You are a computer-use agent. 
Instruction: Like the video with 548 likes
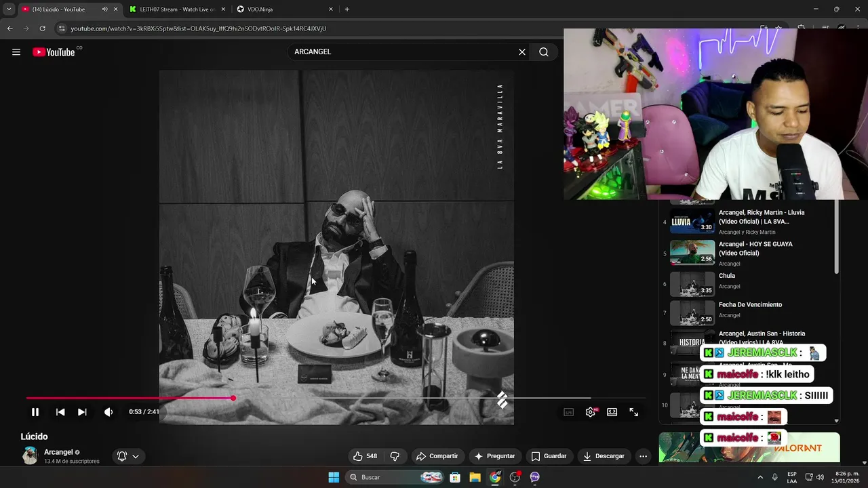click(x=365, y=456)
